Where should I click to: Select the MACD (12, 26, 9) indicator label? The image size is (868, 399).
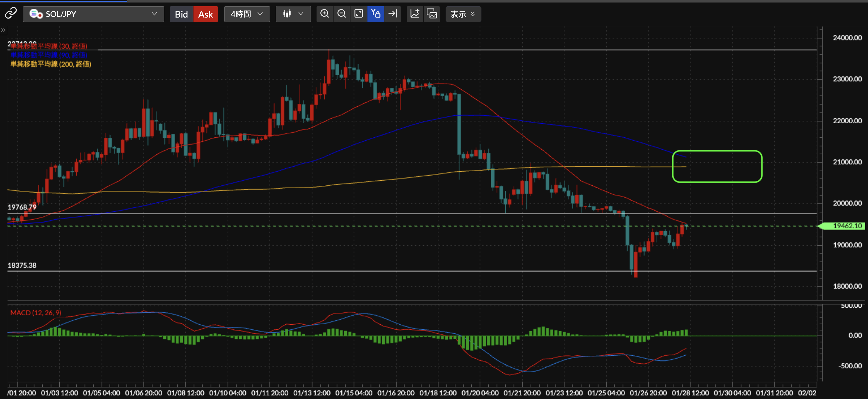click(x=36, y=312)
